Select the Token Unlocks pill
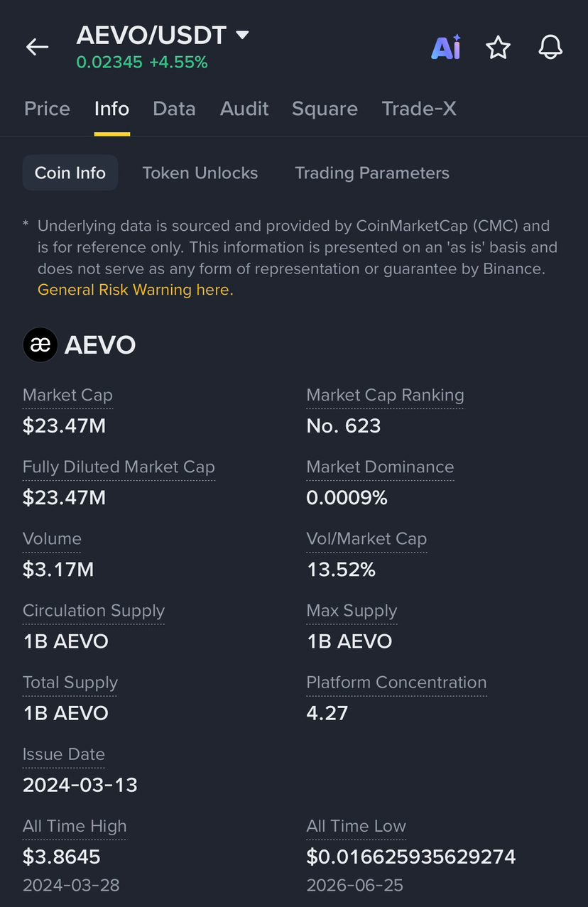Viewport: 588px width, 907px height. point(200,173)
